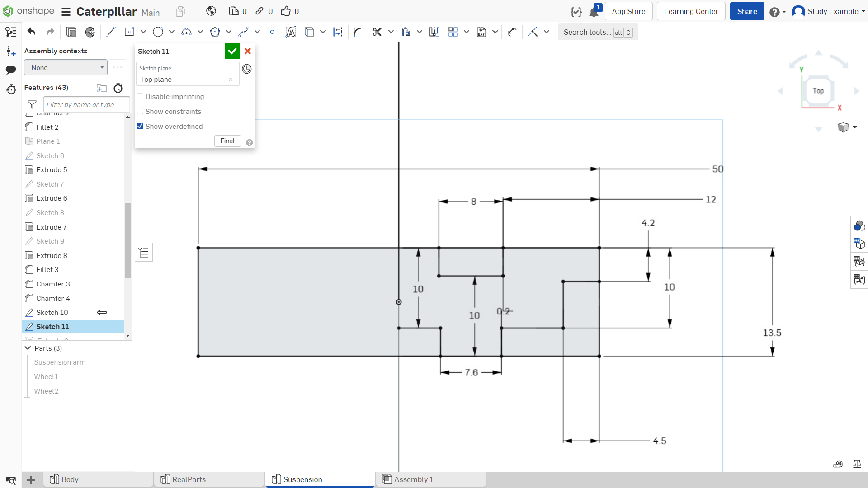Viewport: 868px width, 488px height.
Task: Switch to the Assembly 1 tab
Action: point(431,479)
